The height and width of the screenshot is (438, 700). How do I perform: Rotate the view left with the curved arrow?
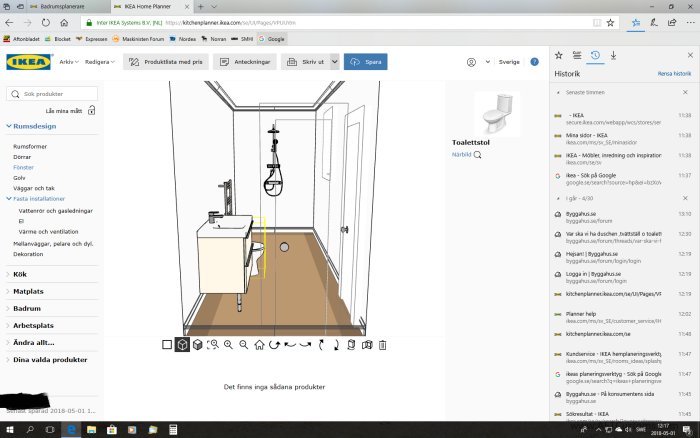click(290, 345)
